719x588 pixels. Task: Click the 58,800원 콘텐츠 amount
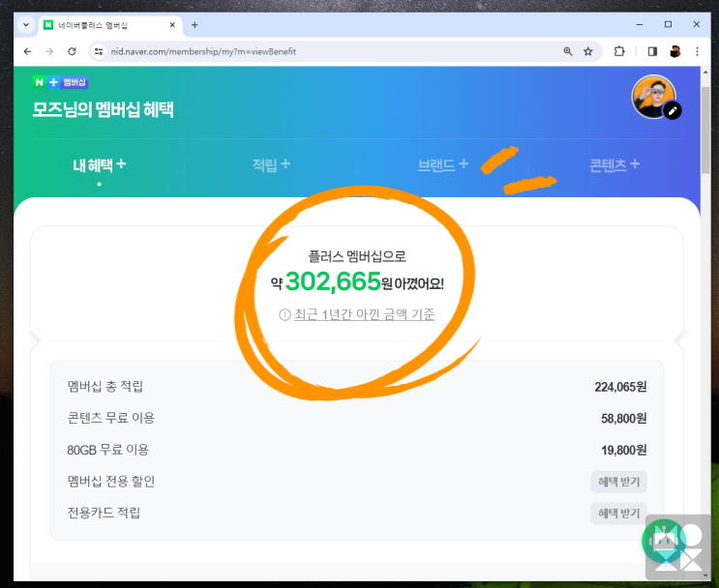623,419
